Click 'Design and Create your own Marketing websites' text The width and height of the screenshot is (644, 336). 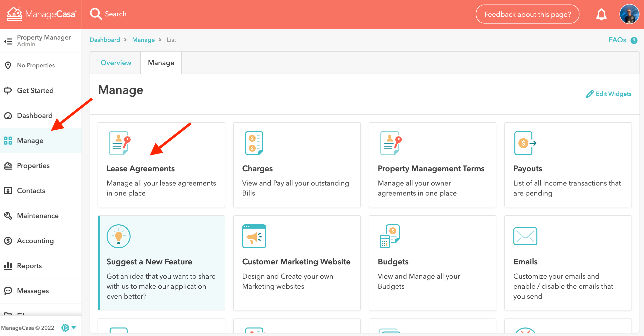288,281
